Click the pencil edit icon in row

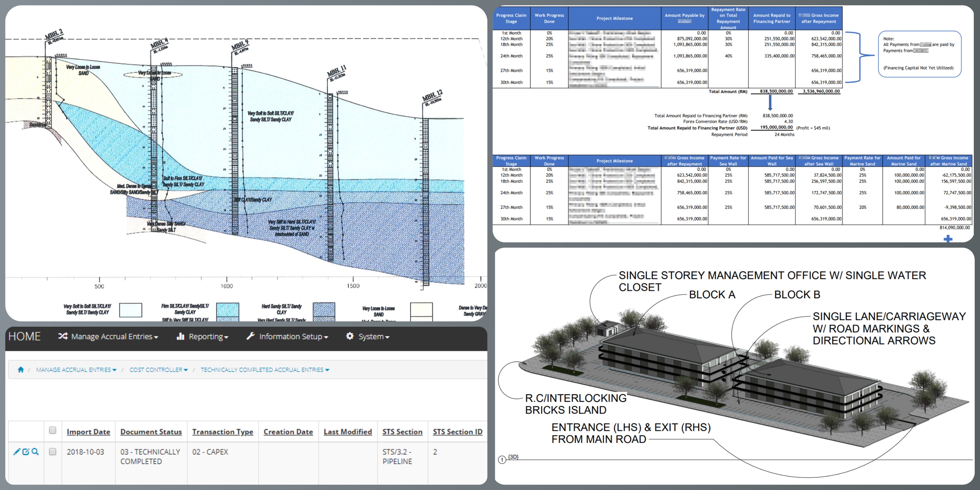16,451
